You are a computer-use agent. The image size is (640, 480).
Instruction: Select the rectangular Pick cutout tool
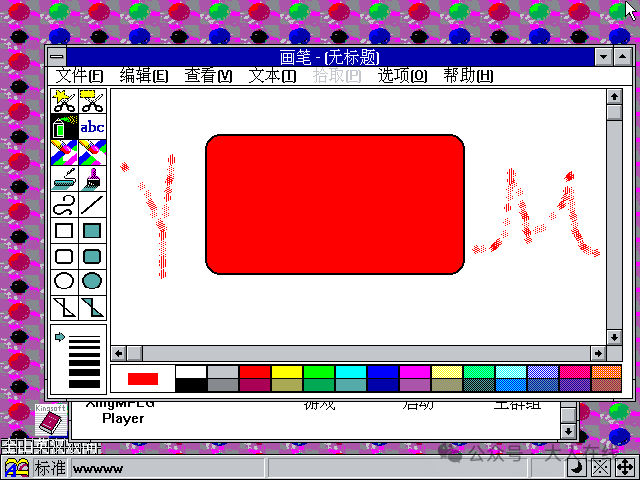point(93,101)
